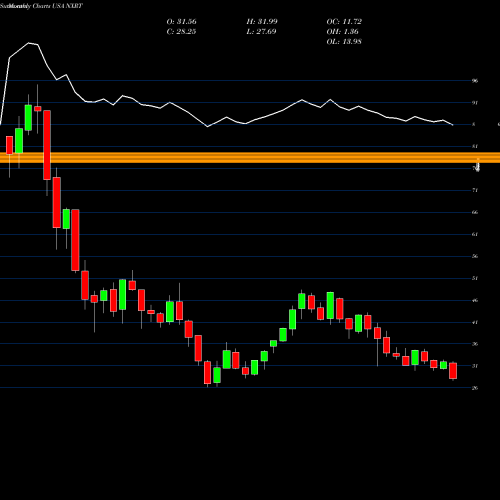The image size is (500, 500).
Task: Select the high price 'H: 31.99'
Action: [262, 21]
